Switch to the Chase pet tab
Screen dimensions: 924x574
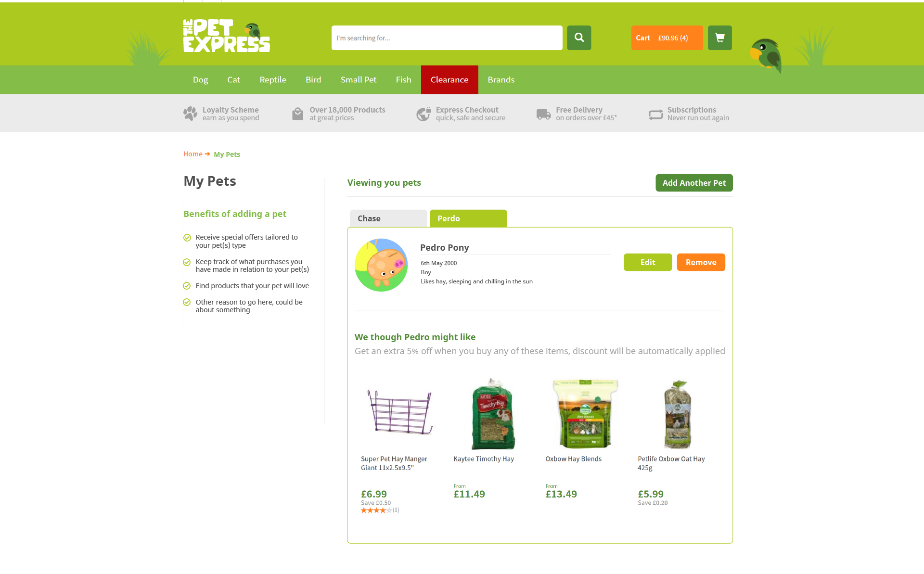click(388, 218)
